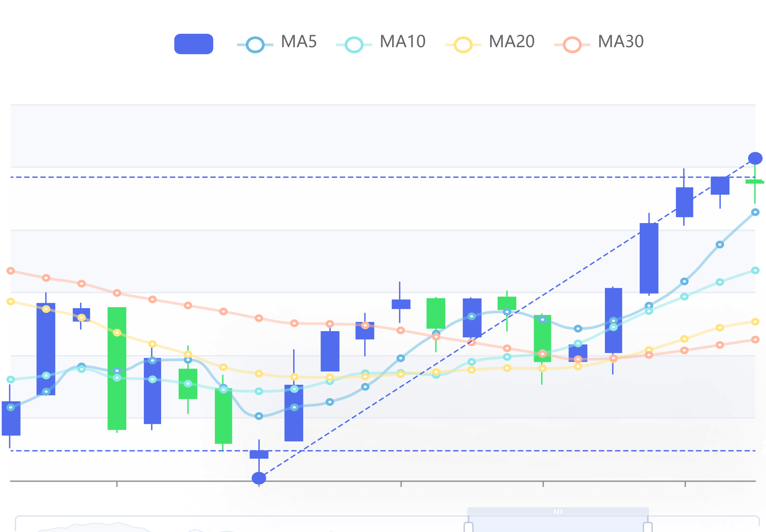Click the last MA5 data point at right edge
The width and height of the screenshot is (766, 532).
(755, 212)
